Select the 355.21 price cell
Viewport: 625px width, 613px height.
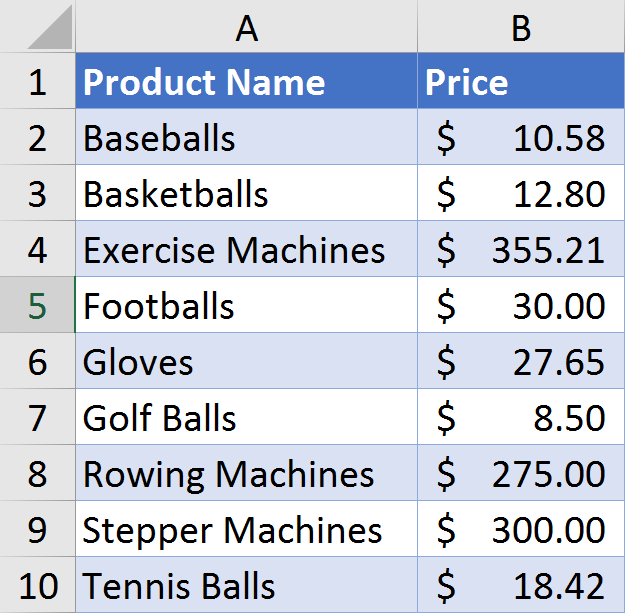tap(520, 250)
